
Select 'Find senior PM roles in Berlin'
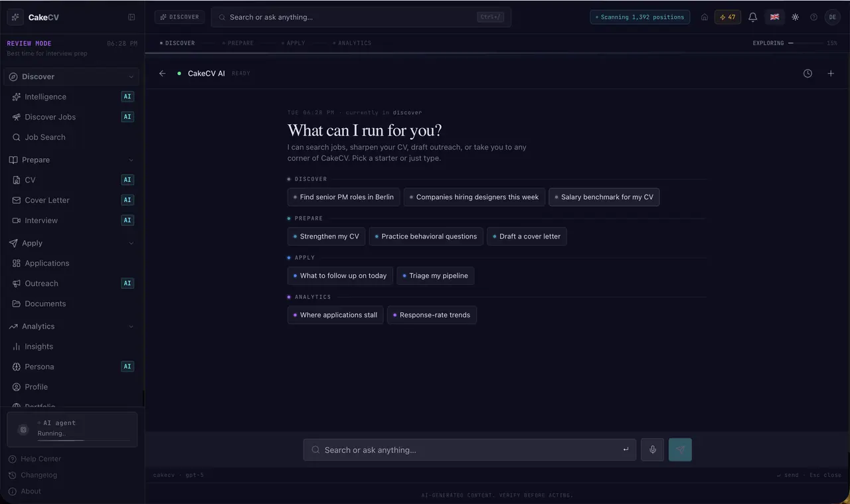(344, 197)
